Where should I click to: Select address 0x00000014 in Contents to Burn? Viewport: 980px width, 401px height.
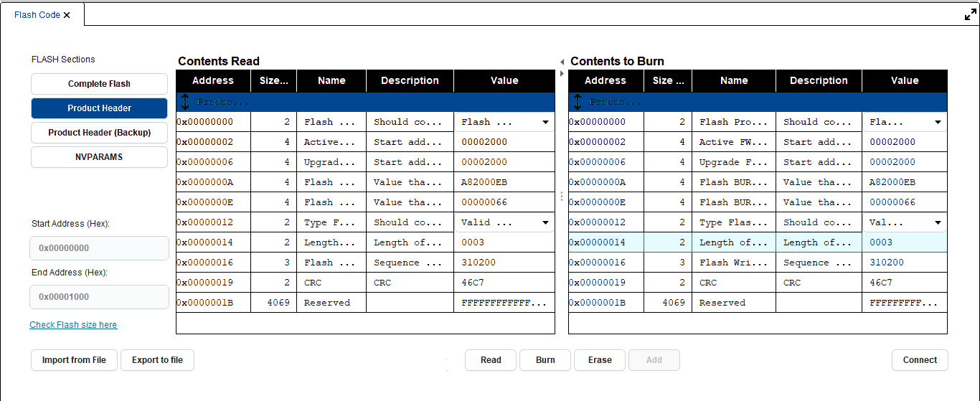(606, 242)
